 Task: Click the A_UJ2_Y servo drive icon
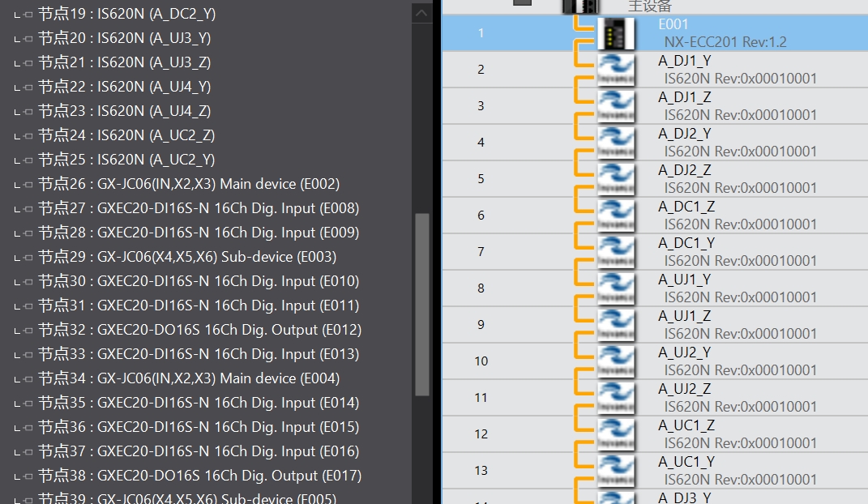tap(616, 362)
